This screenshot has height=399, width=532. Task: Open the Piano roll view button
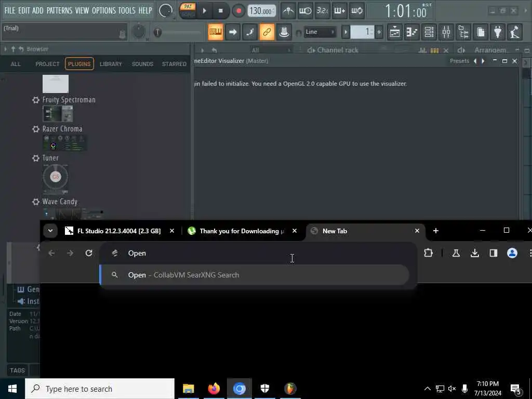tap(412, 32)
